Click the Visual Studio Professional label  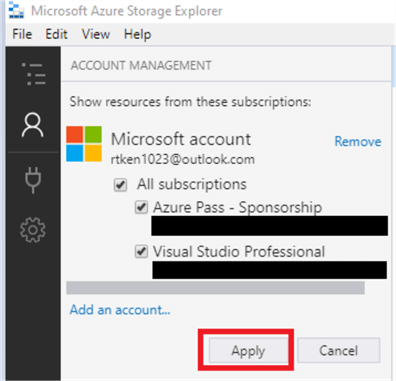[239, 251]
